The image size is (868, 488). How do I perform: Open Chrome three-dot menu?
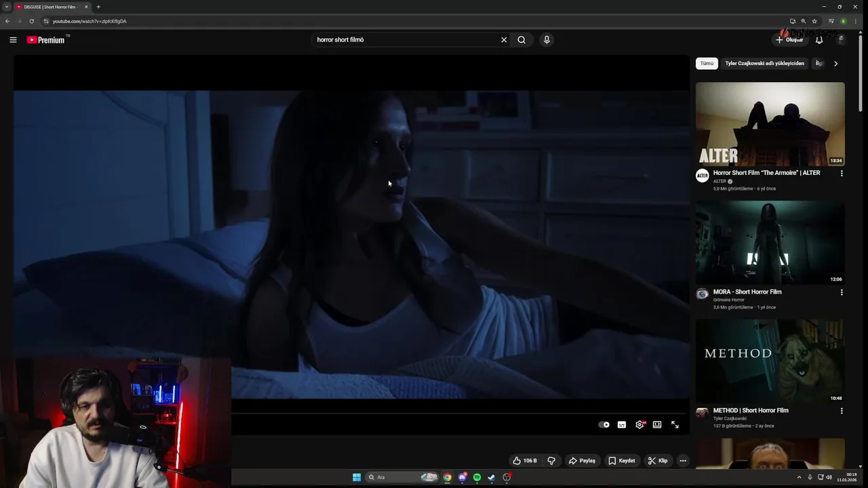click(x=856, y=21)
